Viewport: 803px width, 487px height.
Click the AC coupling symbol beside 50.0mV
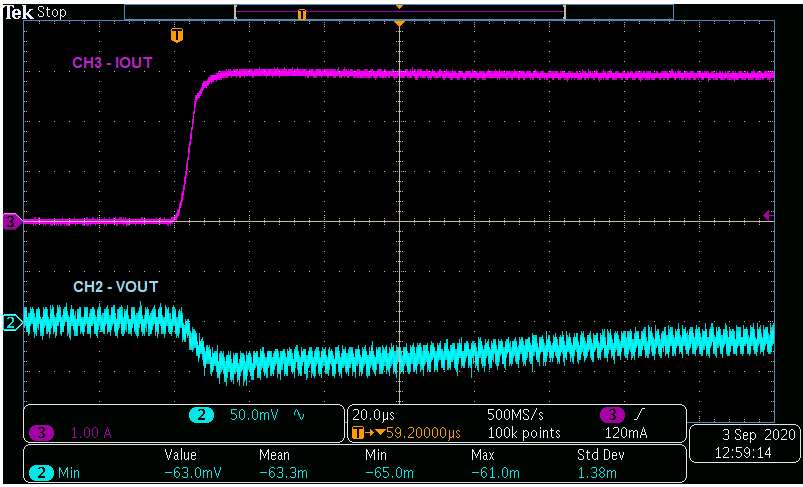[297, 415]
